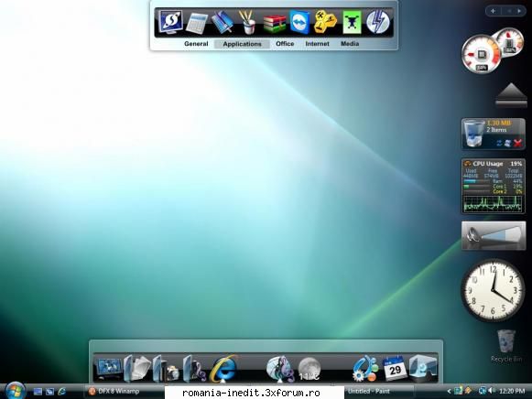Click the small memory meter gauge
This screenshot has height=399, width=532.
click(x=509, y=43)
